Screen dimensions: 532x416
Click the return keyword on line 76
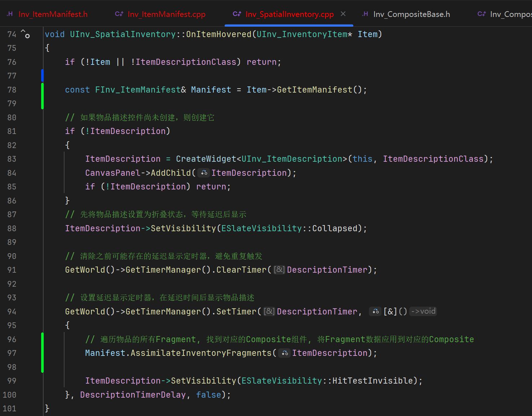tap(262, 62)
